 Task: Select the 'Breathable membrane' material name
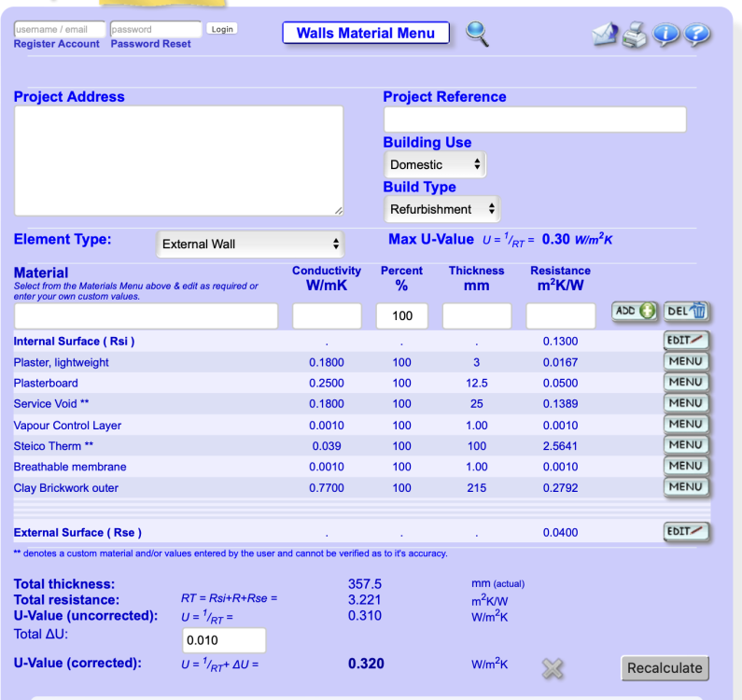pyautogui.click(x=70, y=467)
